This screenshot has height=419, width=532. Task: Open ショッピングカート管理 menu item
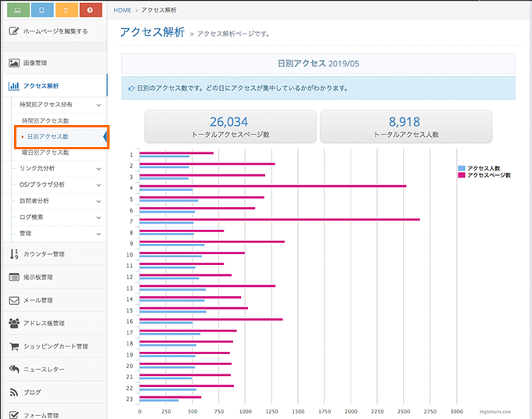(55, 346)
